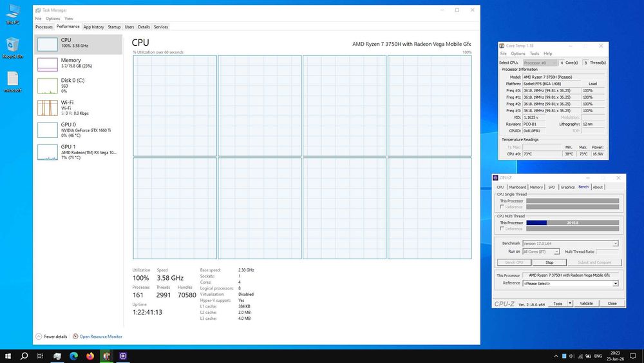The height and width of the screenshot is (363, 644).
Task: Open Run on All Cores dropdown
Action: pyautogui.click(x=541, y=251)
